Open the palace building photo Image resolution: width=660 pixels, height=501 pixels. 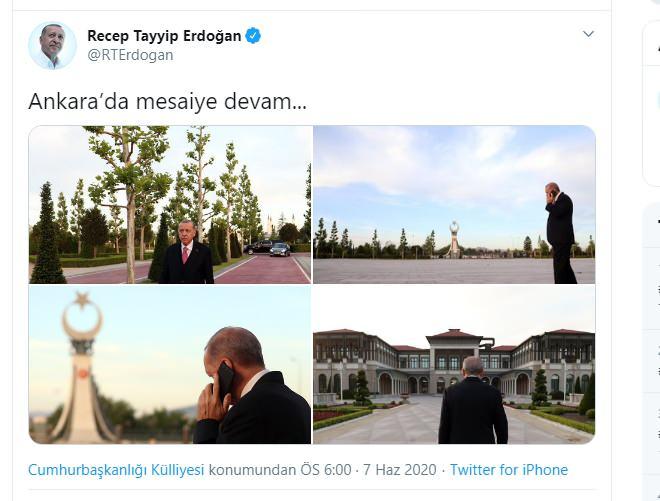click(454, 365)
